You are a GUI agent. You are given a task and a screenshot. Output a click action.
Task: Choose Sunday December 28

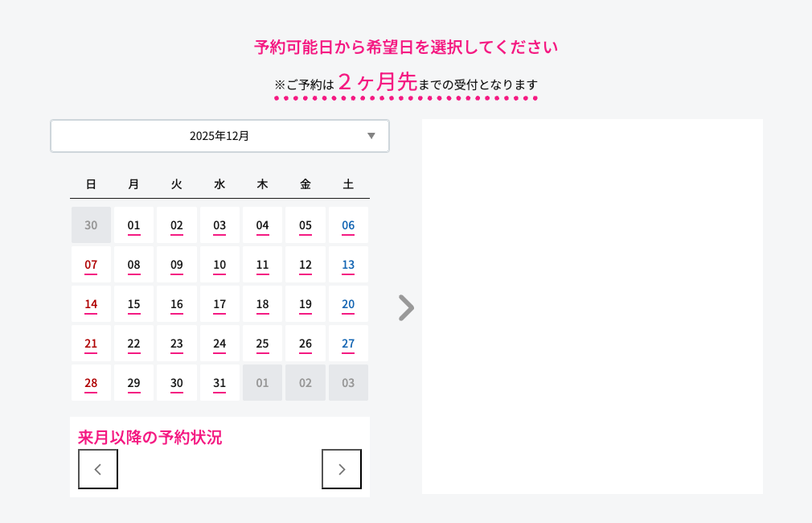(91, 383)
